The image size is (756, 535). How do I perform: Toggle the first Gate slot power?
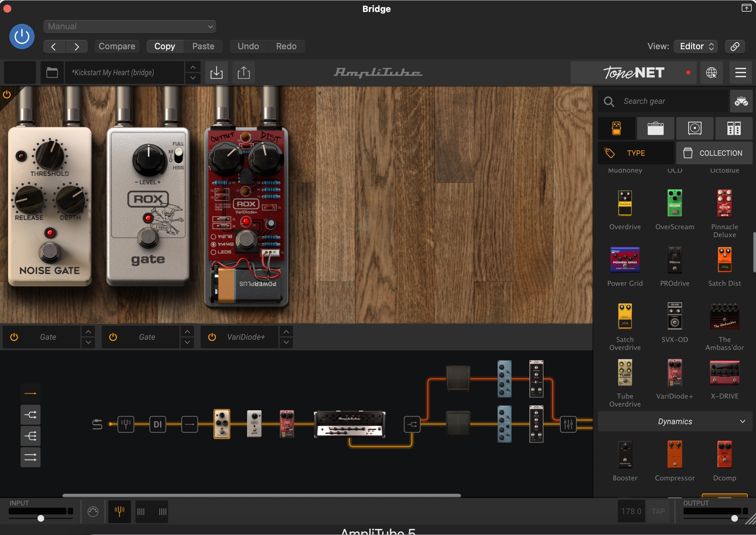(14, 337)
